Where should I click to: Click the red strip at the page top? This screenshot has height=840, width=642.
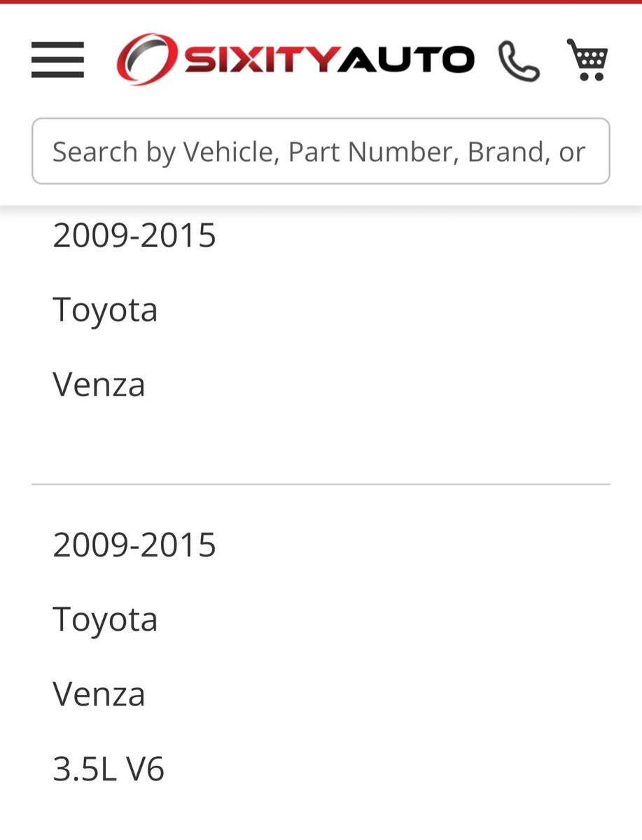tap(321, 2)
